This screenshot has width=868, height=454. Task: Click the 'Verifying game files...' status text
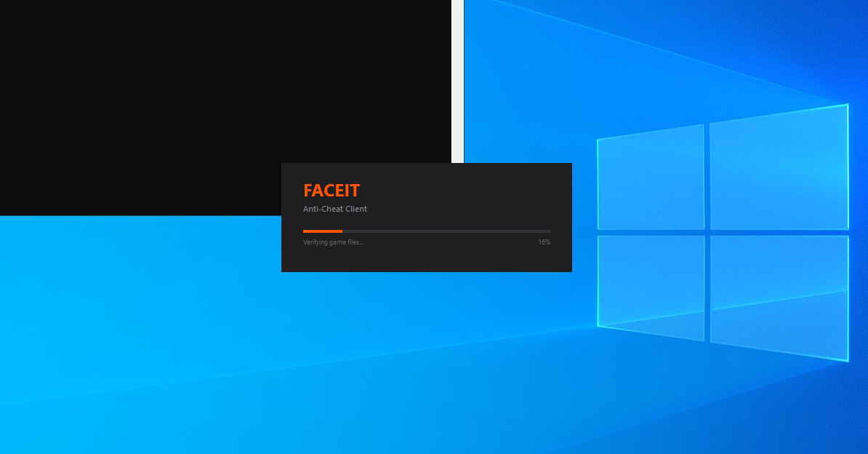[x=333, y=242]
